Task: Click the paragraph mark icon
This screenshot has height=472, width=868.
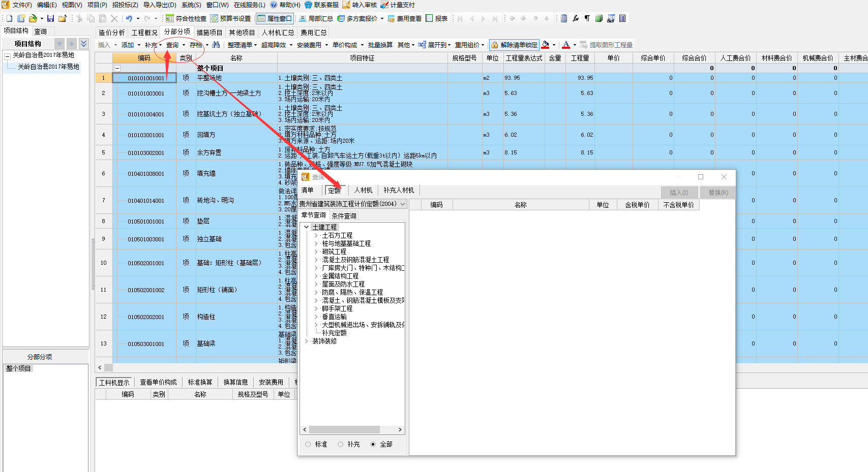Action: [x=587, y=18]
